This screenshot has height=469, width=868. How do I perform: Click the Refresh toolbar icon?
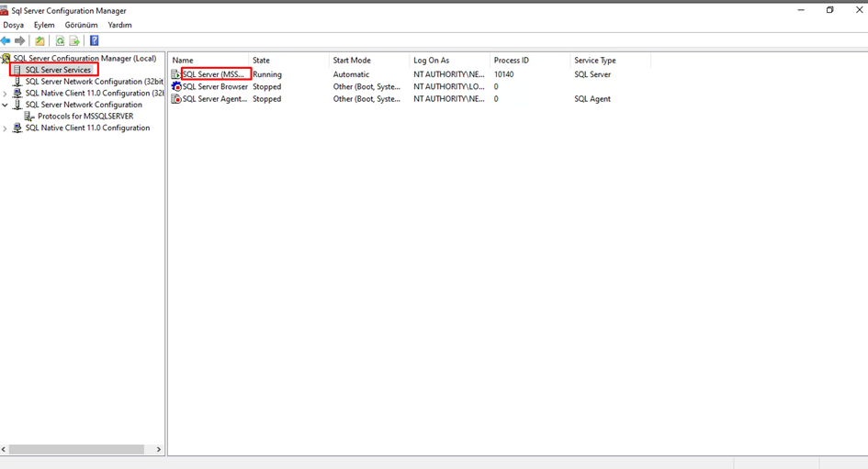tap(60, 41)
